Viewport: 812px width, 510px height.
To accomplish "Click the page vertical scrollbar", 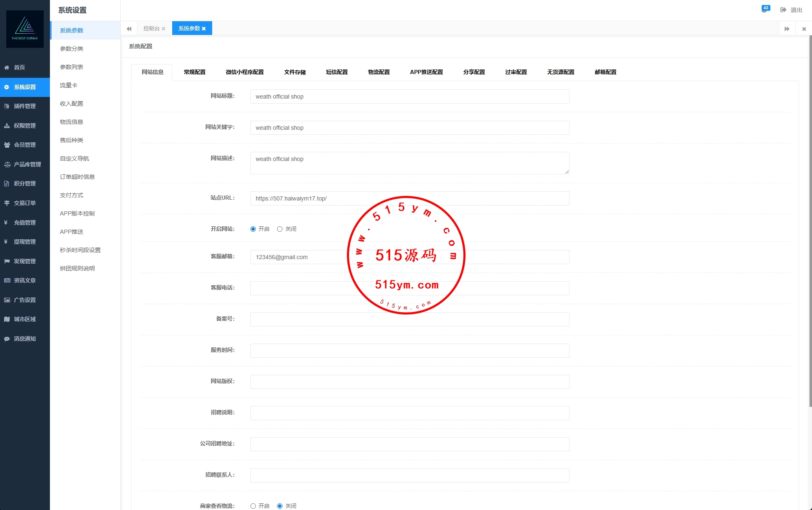I will click(810, 220).
